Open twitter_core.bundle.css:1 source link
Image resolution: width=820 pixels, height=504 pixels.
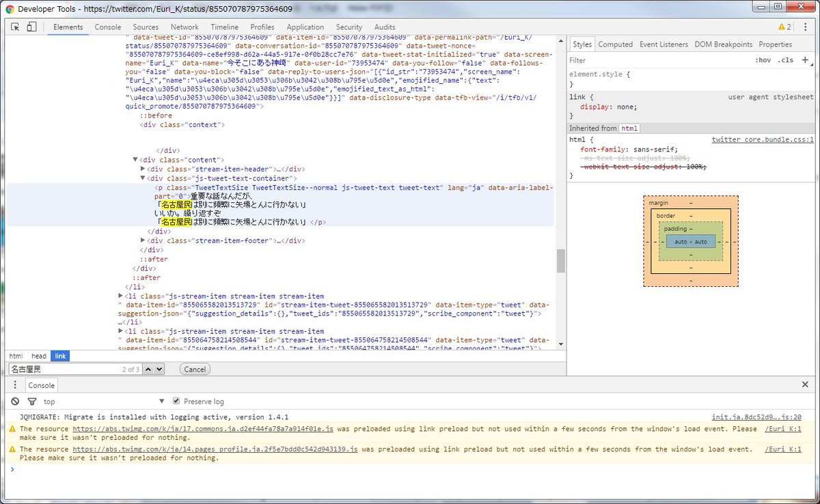[763, 139]
